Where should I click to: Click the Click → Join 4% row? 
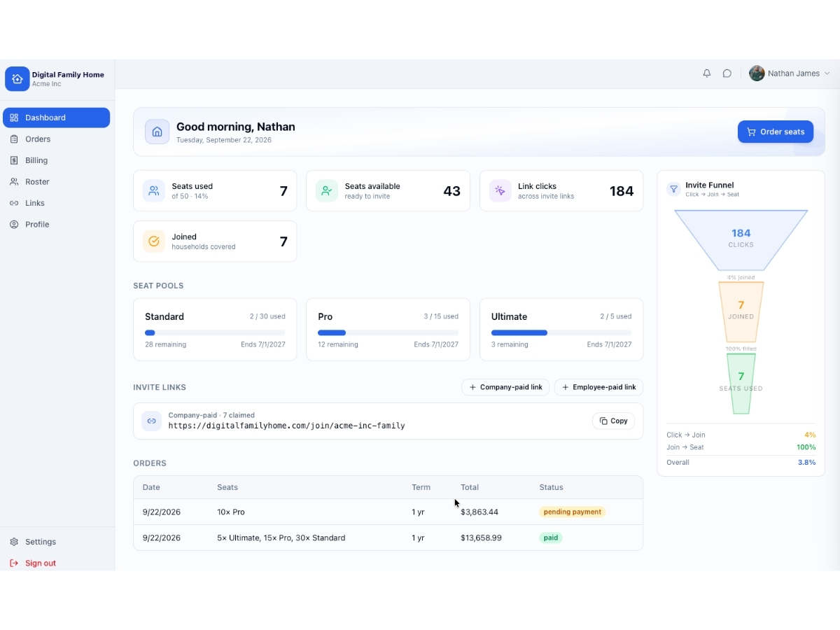click(741, 435)
